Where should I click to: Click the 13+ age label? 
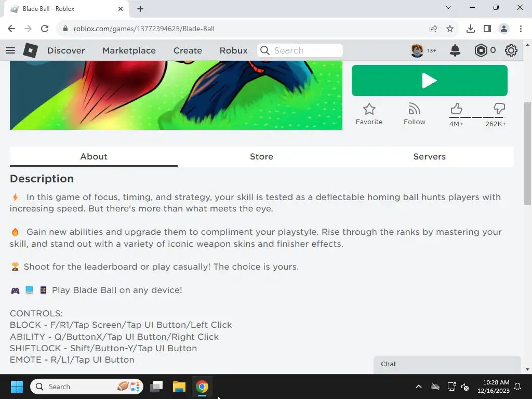[x=432, y=50]
